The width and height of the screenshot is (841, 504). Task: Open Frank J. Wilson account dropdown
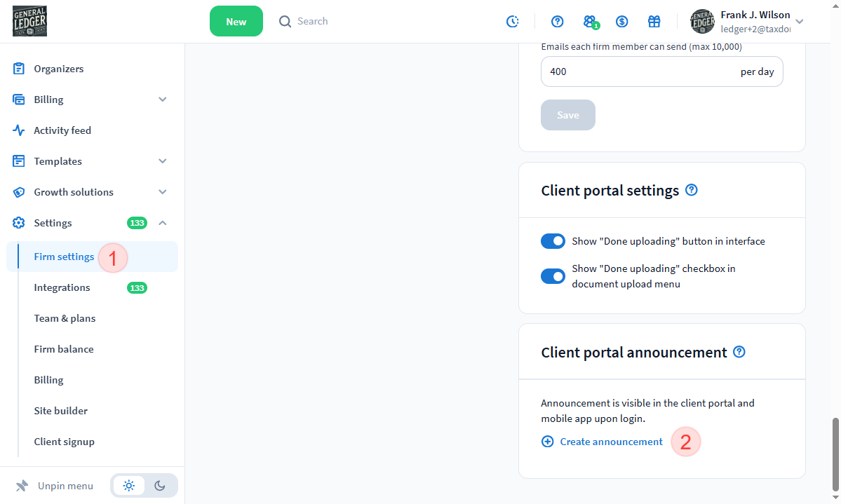(x=799, y=22)
